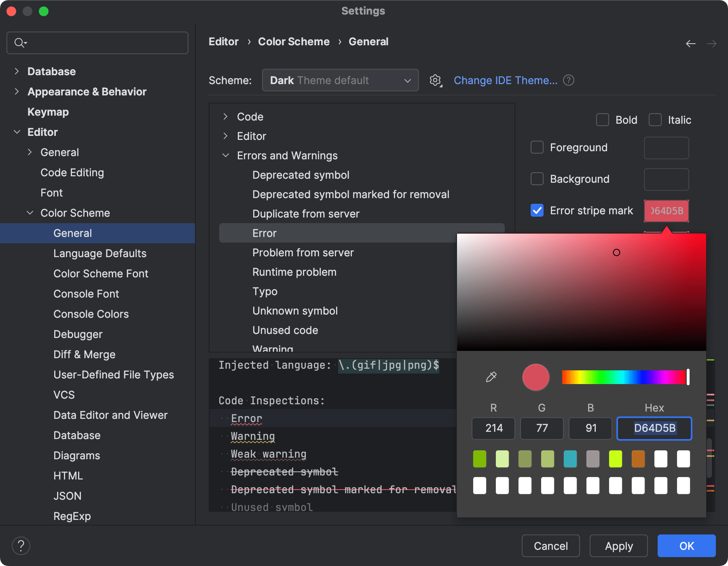Enable the Italic checkbox
The image size is (728, 566).
655,120
